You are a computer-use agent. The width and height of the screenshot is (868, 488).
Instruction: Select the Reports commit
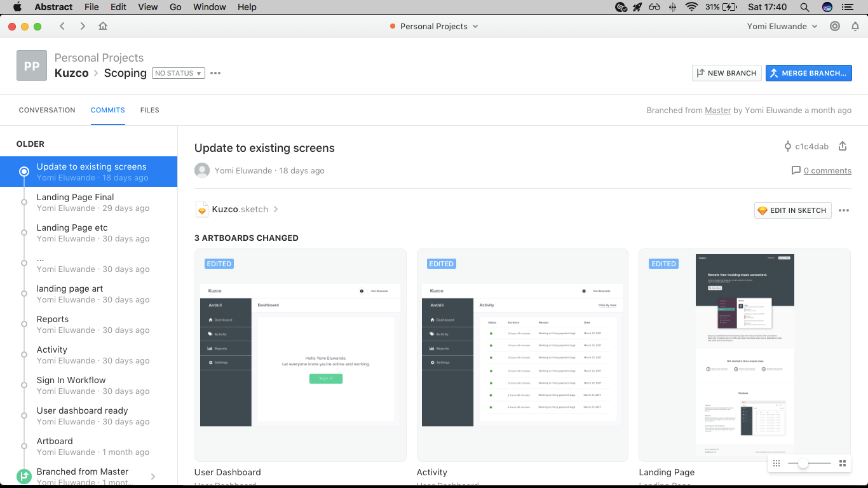click(89, 324)
